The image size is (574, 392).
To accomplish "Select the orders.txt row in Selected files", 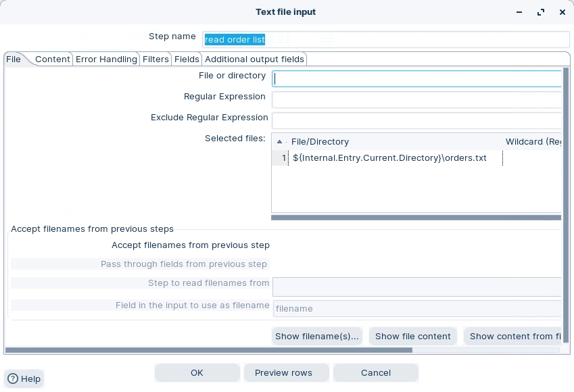I will click(389, 158).
